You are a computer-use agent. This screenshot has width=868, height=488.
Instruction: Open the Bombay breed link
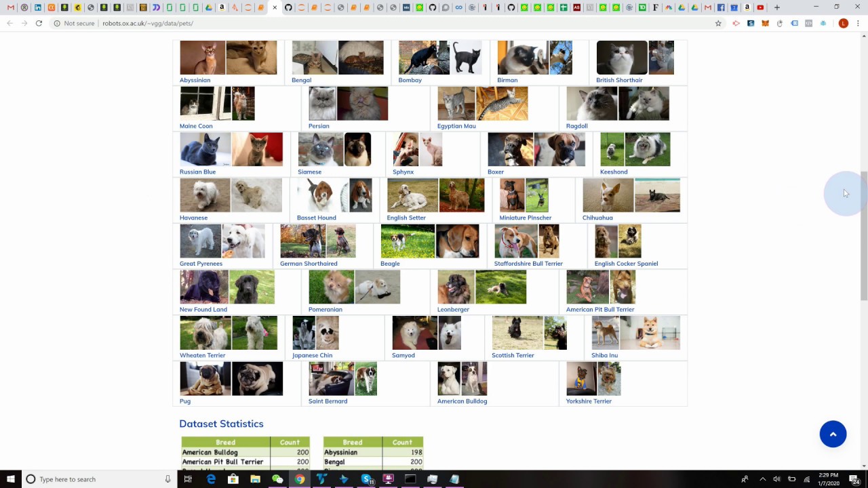(x=410, y=80)
